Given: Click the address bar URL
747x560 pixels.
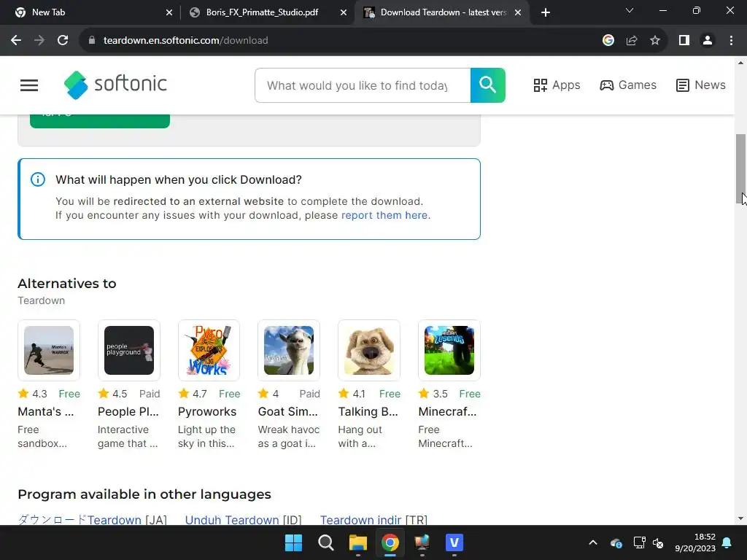Looking at the screenshot, I should coord(186,41).
